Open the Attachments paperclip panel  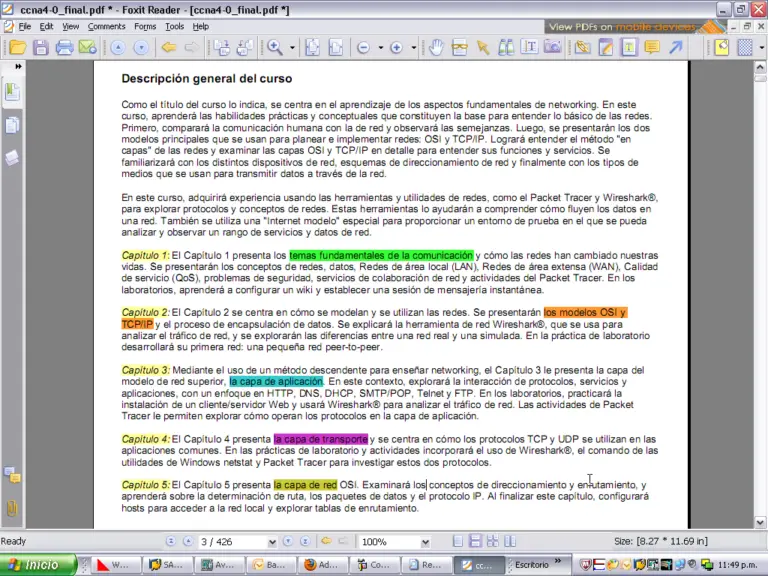tap(12, 508)
